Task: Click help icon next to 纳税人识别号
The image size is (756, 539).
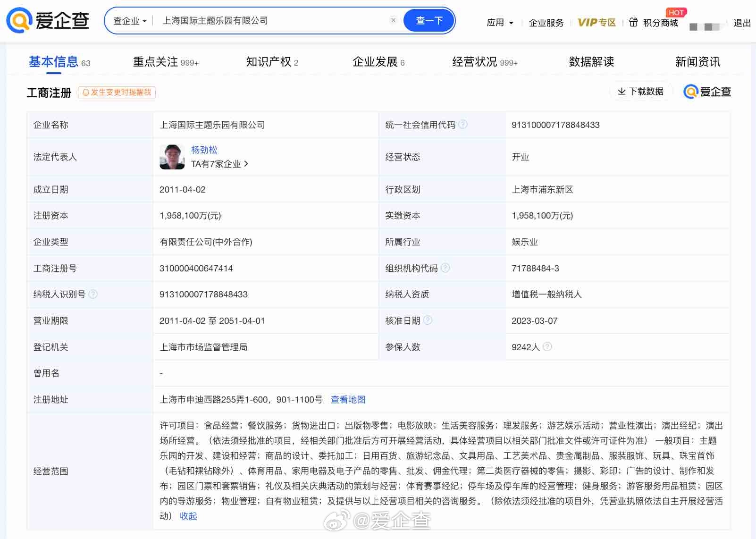Action: click(x=93, y=294)
